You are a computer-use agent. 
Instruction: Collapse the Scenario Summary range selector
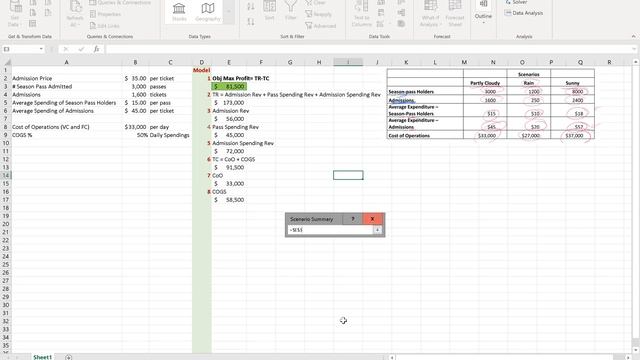378,230
